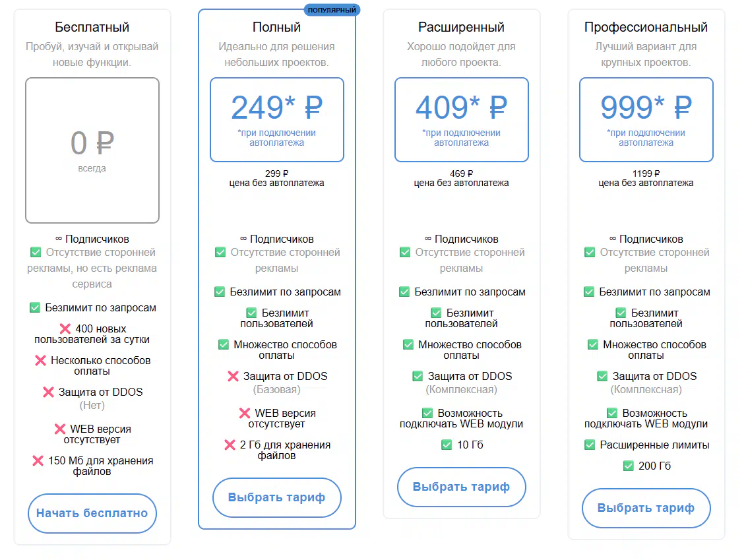
Task: Pick Профессиональный plan's Выбрать тариф button
Action: (646, 508)
